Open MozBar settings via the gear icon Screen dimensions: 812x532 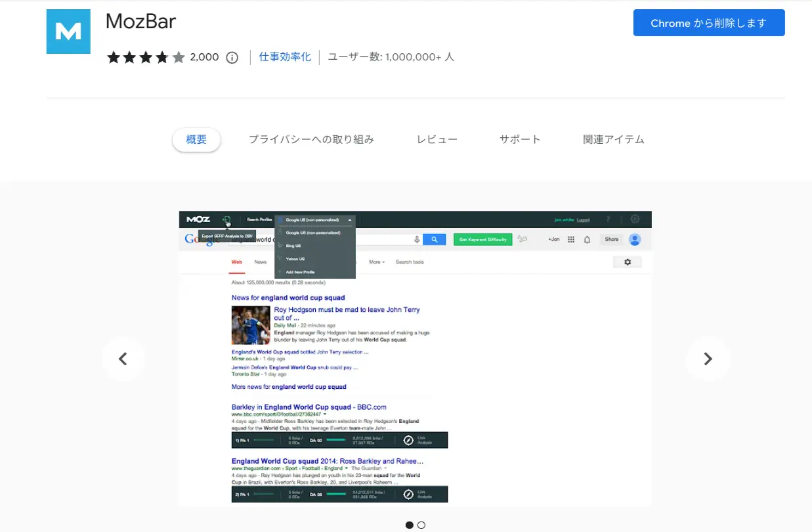633,219
